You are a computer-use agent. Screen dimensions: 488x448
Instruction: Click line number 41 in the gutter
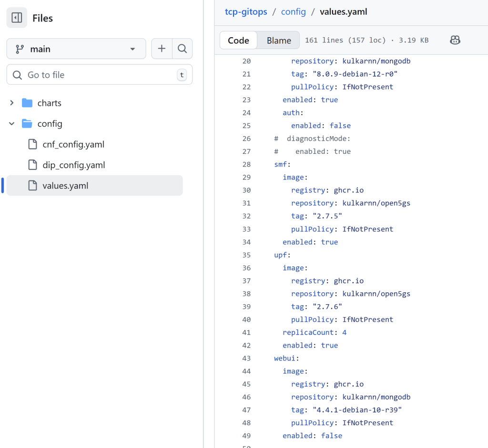pyautogui.click(x=246, y=332)
